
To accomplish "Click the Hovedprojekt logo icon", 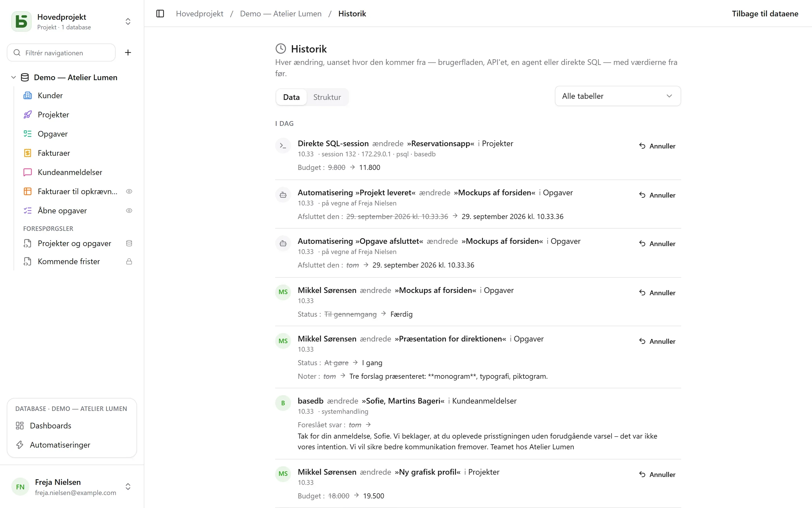I will point(21,21).
